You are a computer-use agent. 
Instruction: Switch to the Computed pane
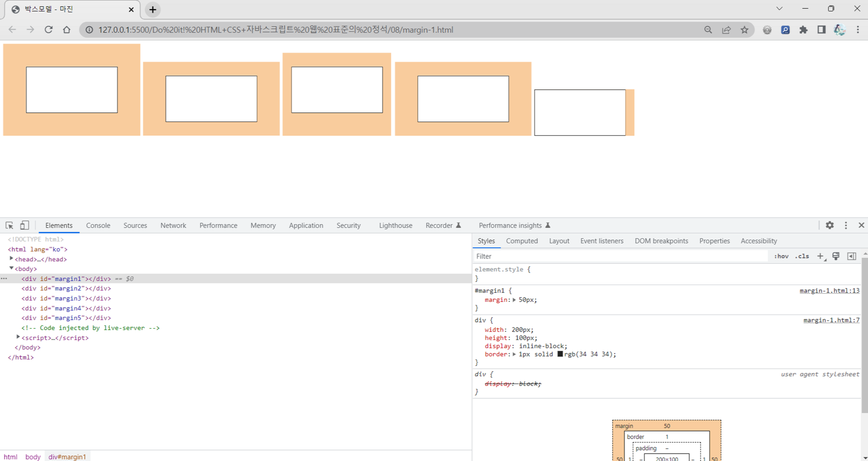click(x=521, y=241)
